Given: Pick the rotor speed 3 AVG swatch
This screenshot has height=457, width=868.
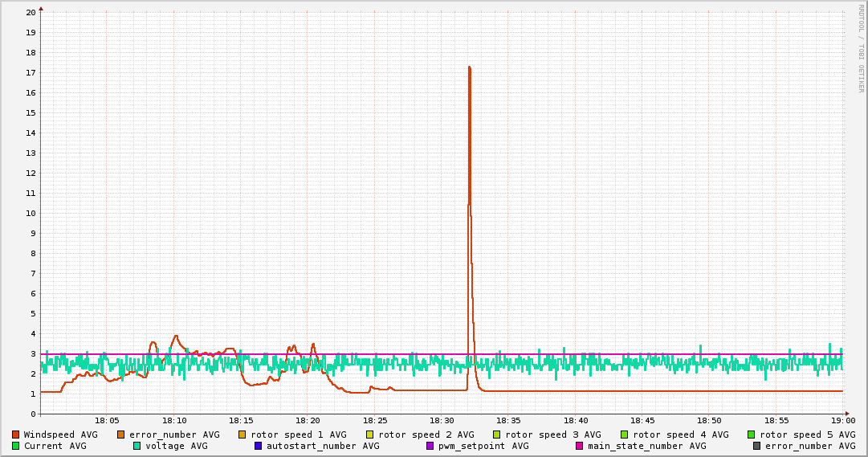Looking at the screenshot, I should pos(497,435).
